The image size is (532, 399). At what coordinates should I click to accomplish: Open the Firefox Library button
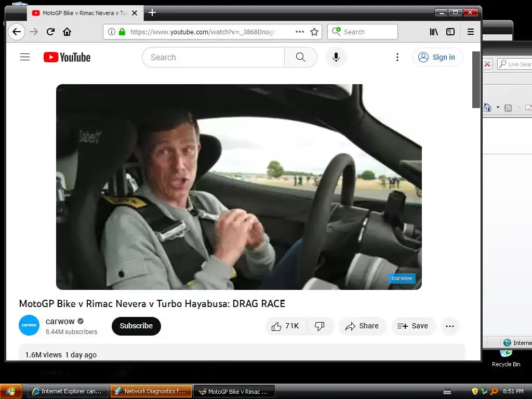coord(434,32)
